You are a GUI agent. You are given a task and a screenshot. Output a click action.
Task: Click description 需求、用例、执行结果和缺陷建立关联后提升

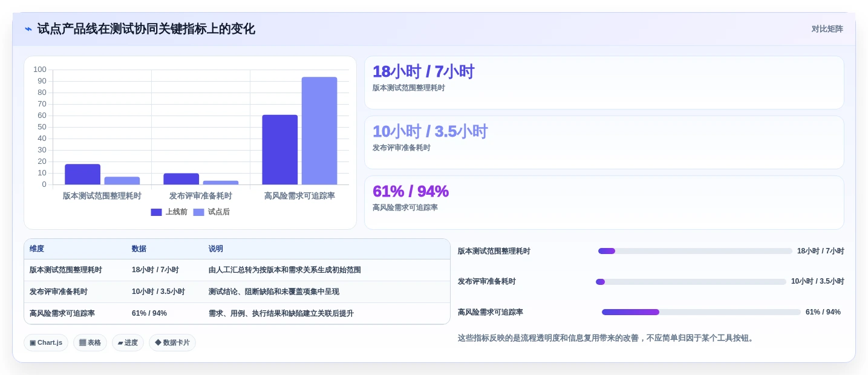click(x=281, y=313)
